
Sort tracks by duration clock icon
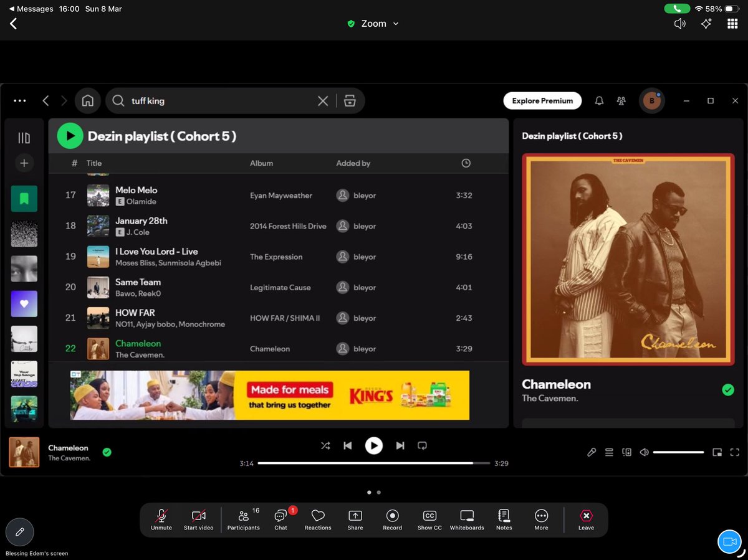click(x=466, y=163)
